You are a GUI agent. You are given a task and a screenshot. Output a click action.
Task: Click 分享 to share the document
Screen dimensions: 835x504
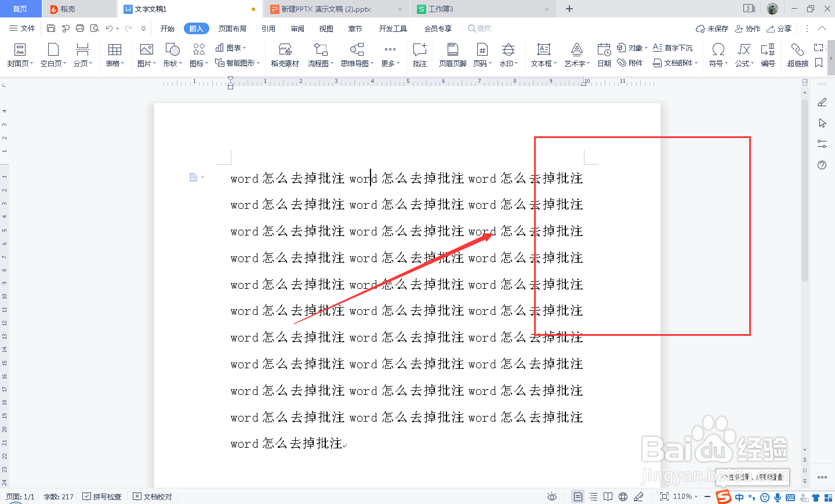(784, 28)
